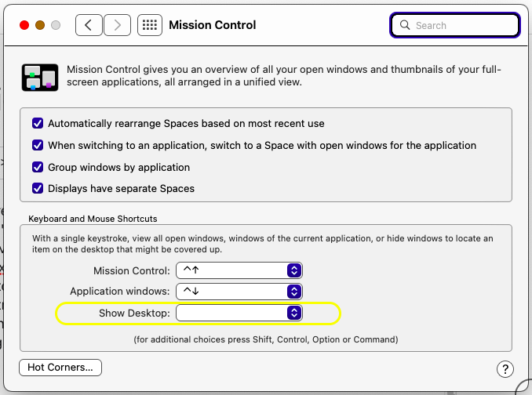Screen dimensions: 532x395
Task: Open help with the question mark button
Action: 505,369
